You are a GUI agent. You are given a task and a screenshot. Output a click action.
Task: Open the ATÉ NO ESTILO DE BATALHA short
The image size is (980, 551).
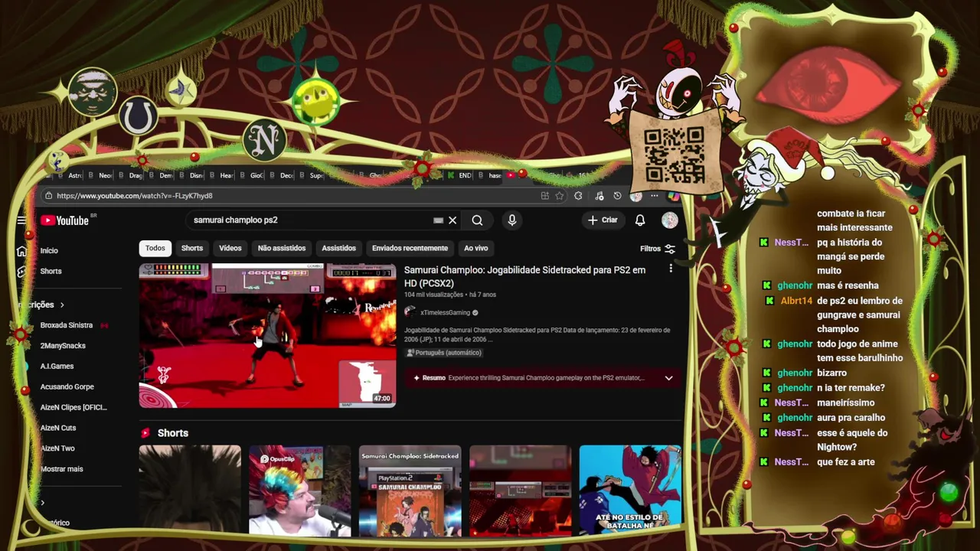(630, 490)
